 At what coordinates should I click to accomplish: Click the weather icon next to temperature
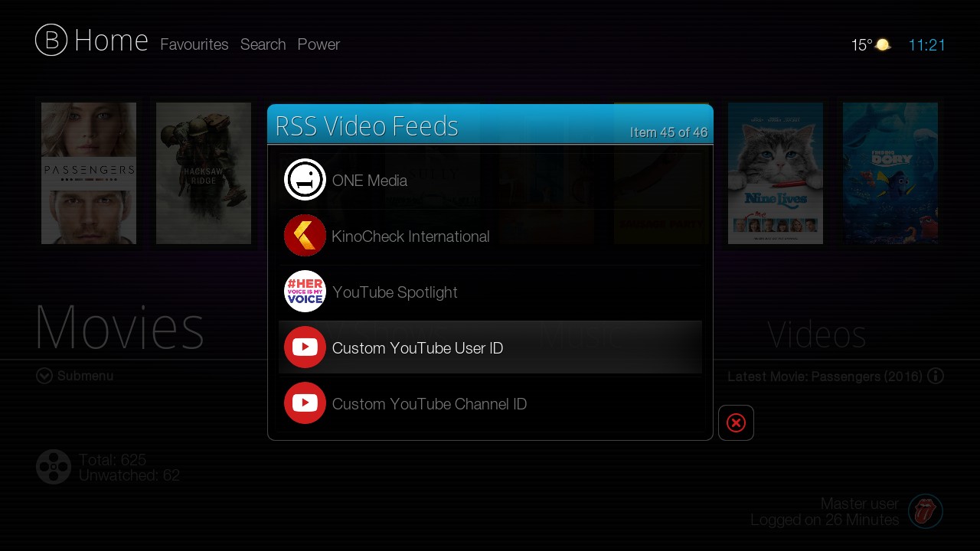(883, 45)
